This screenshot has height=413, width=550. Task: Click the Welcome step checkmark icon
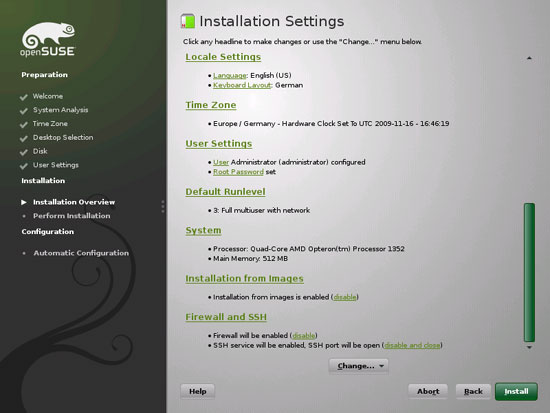(x=24, y=97)
